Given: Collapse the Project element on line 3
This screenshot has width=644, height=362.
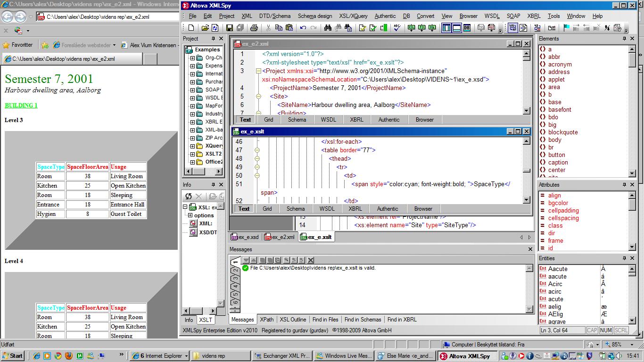Looking at the screenshot, I should pos(258,71).
